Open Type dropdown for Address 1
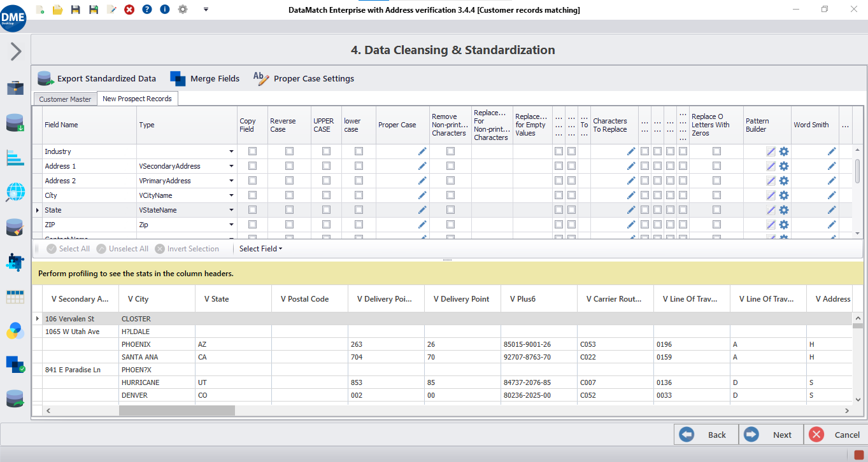The width and height of the screenshot is (868, 462). [231, 166]
